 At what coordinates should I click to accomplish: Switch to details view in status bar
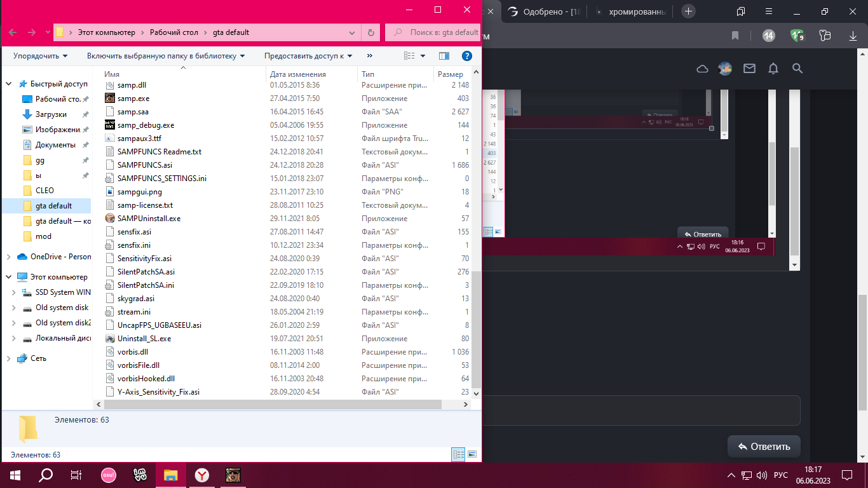click(x=458, y=454)
